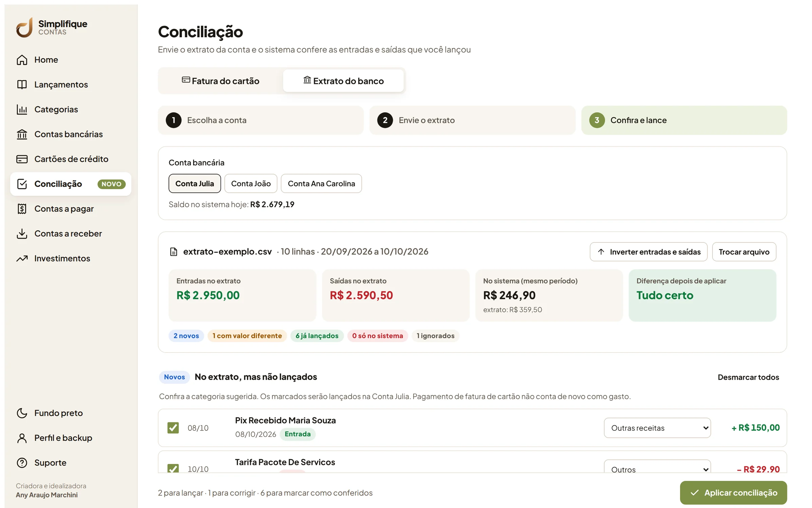Go to step 1 Escolha a conta

click(261, 120)
